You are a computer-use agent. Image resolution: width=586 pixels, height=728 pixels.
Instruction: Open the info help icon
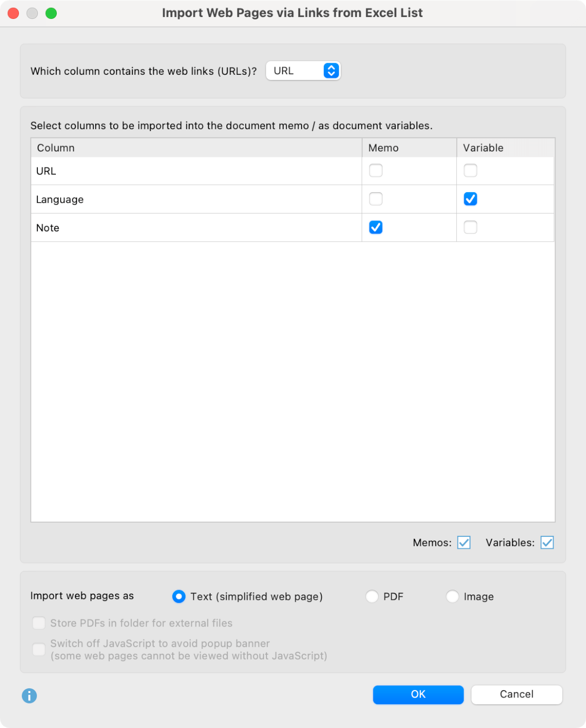[x=29, y=695]
